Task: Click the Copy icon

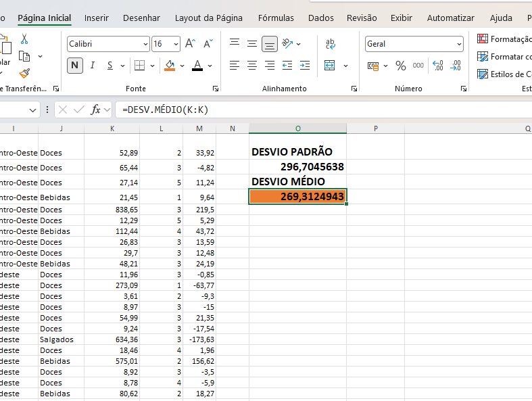Action: pos(24,56)
